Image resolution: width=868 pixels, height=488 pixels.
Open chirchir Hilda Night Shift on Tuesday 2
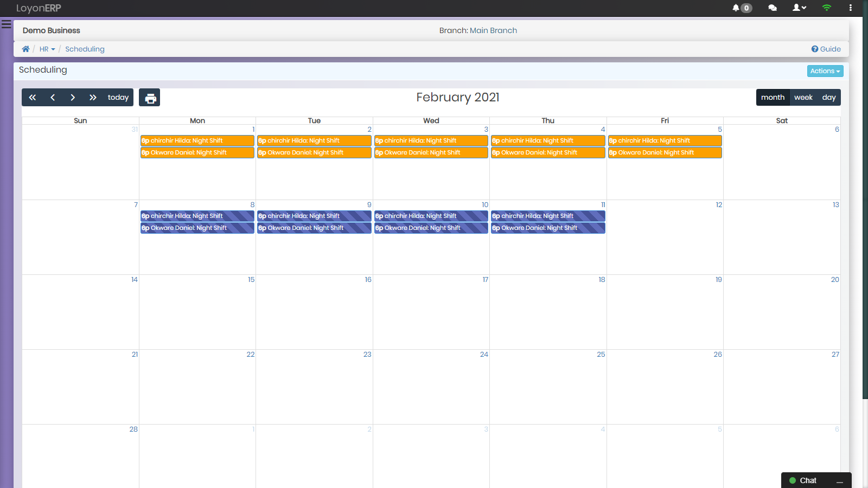point(314,140)
